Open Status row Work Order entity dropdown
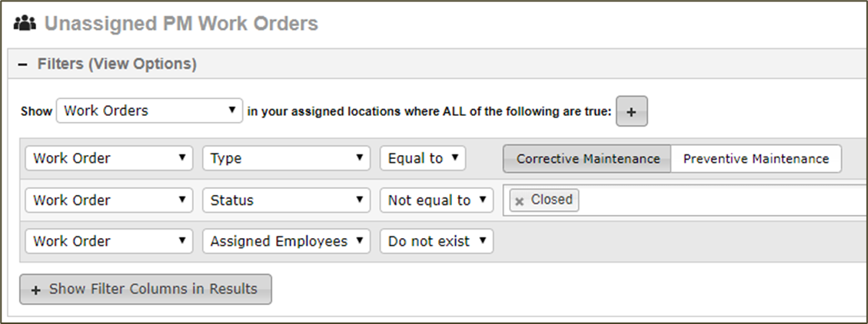868x324 pixels. pos(109,200)
